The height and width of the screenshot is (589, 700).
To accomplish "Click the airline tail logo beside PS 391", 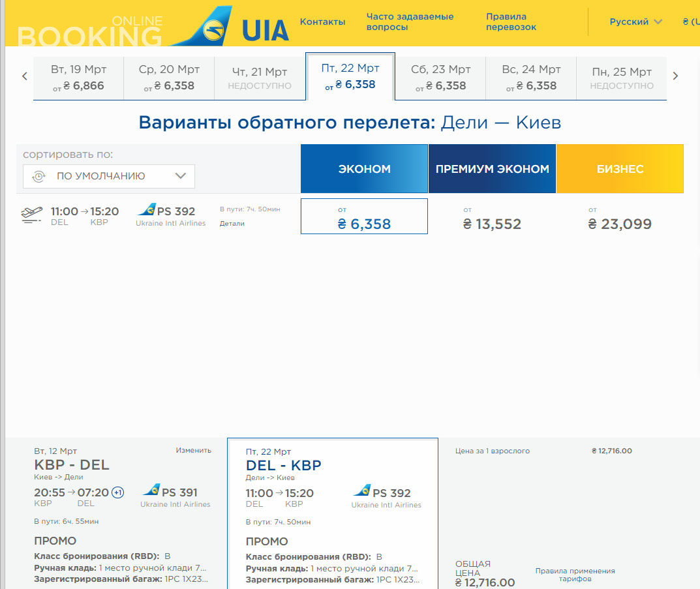I will pyautogui.click(x=151, y=489).
